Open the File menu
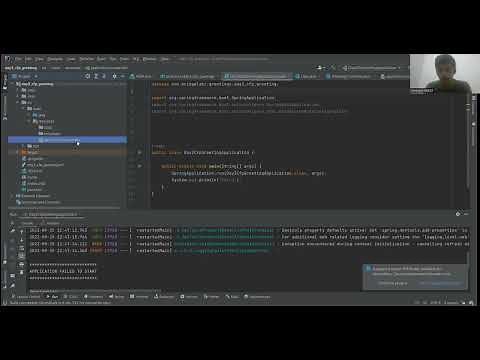The width and height of the screenshot is (480, 360). (x=19, y=59)
